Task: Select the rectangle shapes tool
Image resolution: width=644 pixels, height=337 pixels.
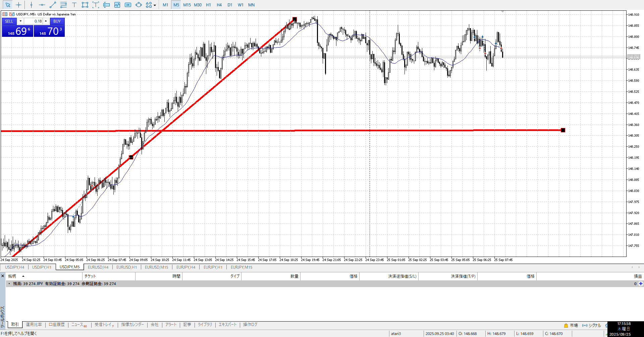Action: 85,5
